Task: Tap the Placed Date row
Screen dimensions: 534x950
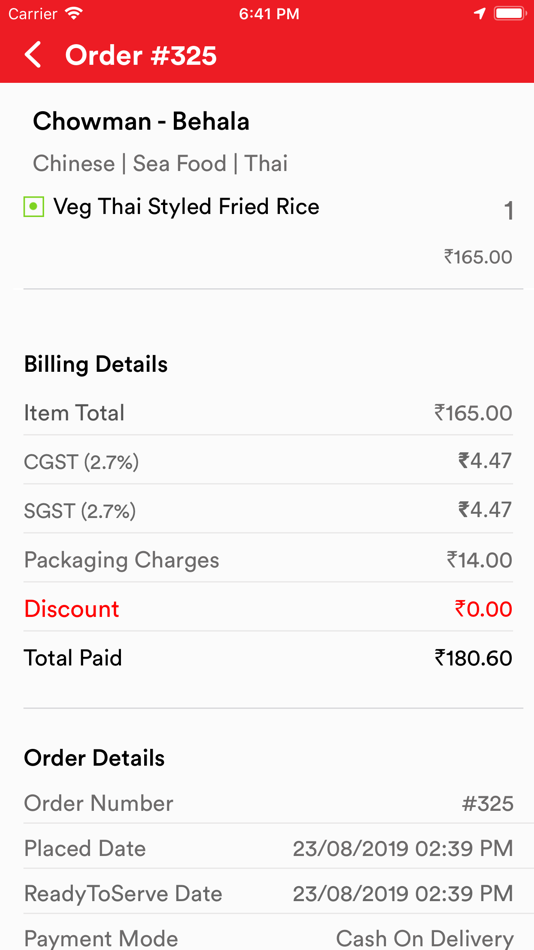Action: coord(268,848)
